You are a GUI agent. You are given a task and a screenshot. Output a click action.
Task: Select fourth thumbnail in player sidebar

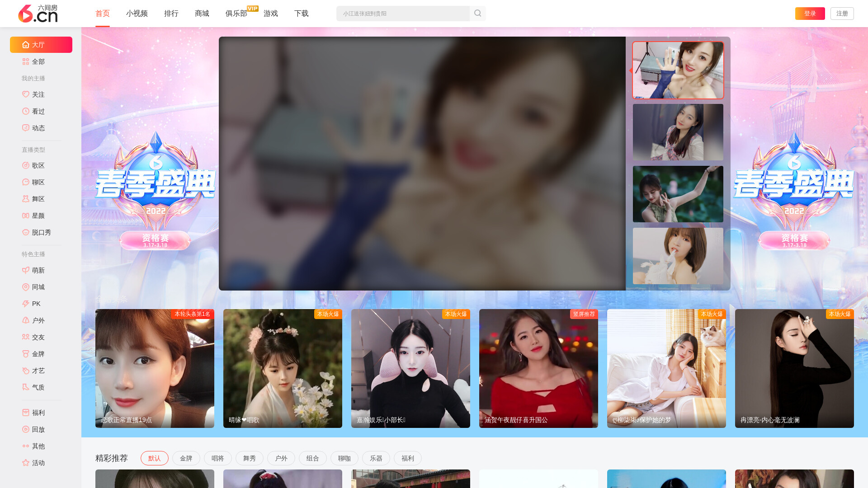(x=678, y=256)
